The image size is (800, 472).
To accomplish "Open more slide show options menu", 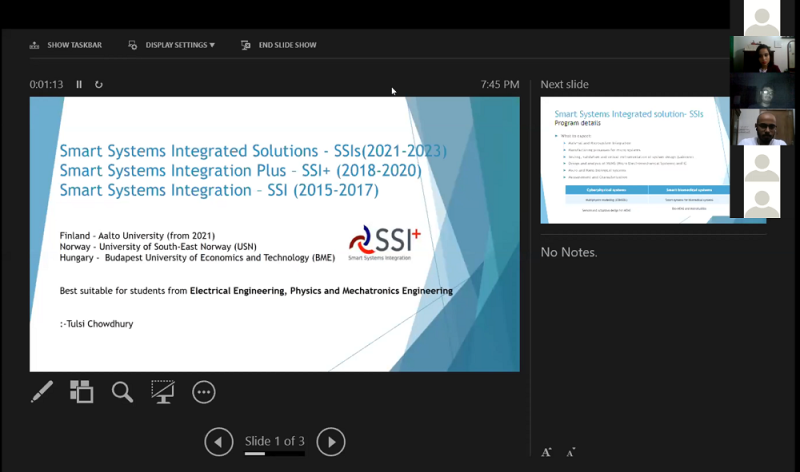I will 204,392.
